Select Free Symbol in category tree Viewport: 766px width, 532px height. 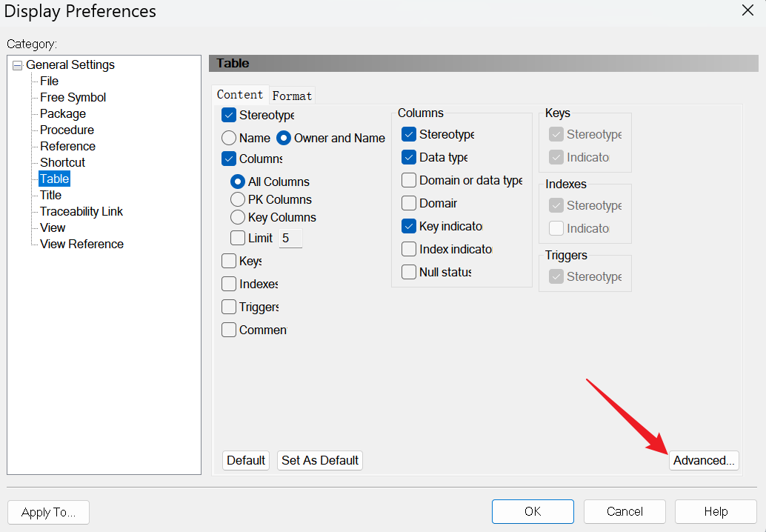73,97
